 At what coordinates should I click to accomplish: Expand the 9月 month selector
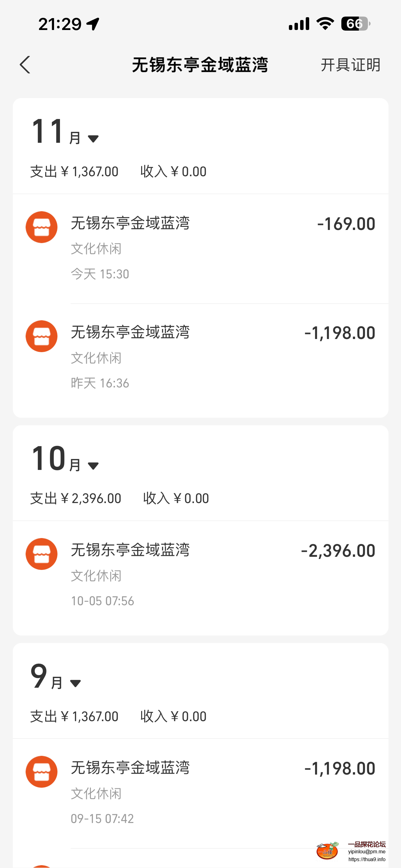[75, 683]
